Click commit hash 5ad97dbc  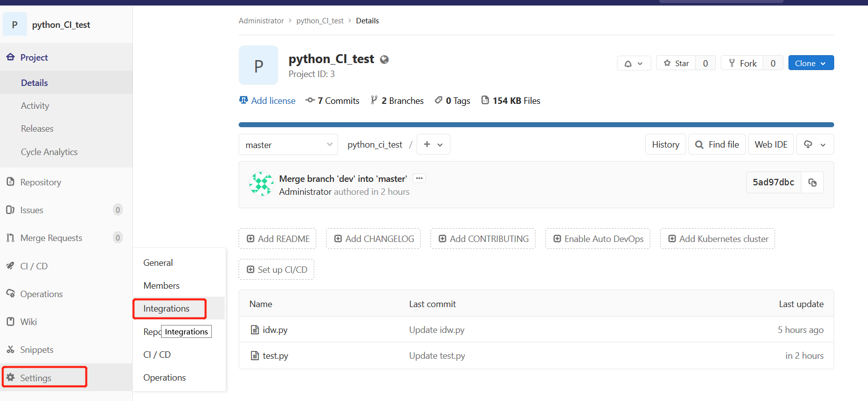pyautogui.click(x=774, y=182)
